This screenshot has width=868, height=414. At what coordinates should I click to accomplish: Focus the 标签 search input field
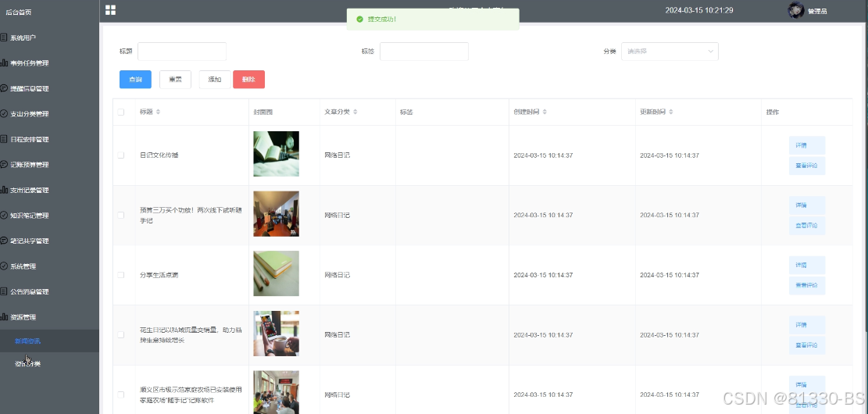click(424, 52)
